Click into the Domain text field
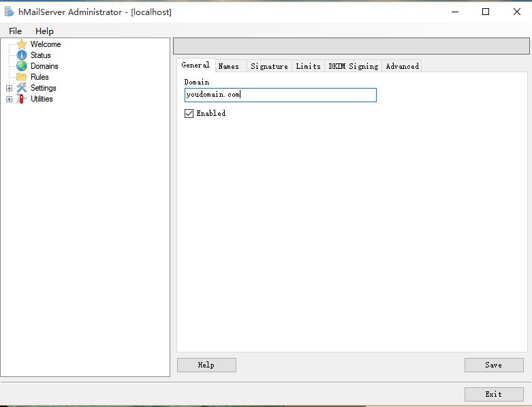The image size is (532, 407). click(281, 95)
